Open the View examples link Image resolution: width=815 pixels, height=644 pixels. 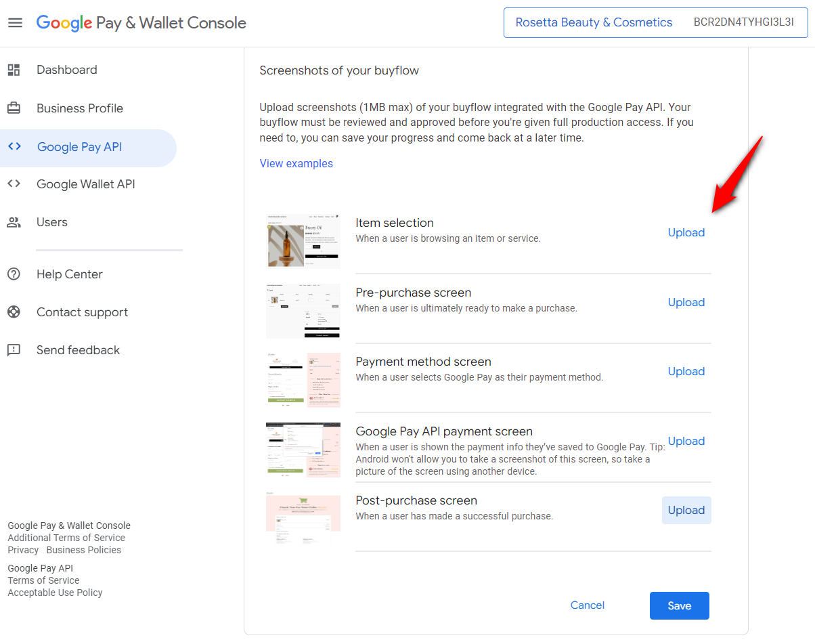tap(296, 163)
